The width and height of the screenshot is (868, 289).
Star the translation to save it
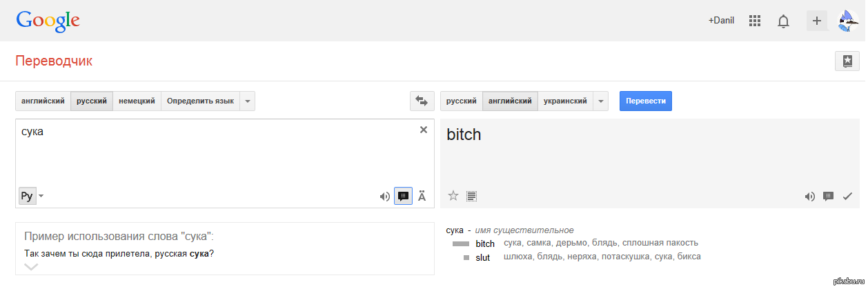pyautogui.click(x=453, y=196)
